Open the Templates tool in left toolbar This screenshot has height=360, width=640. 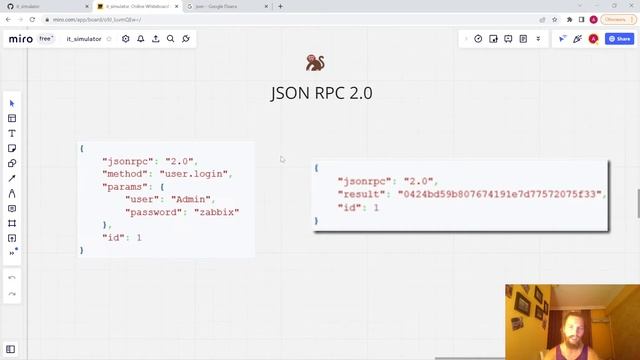click(x=12, y=118)
